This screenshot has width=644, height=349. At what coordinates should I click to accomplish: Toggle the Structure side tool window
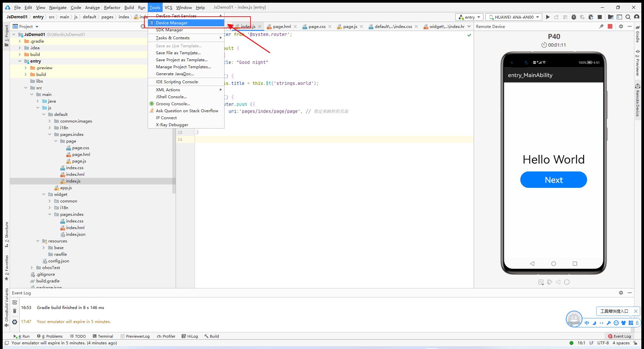click(x=6, y=235)
